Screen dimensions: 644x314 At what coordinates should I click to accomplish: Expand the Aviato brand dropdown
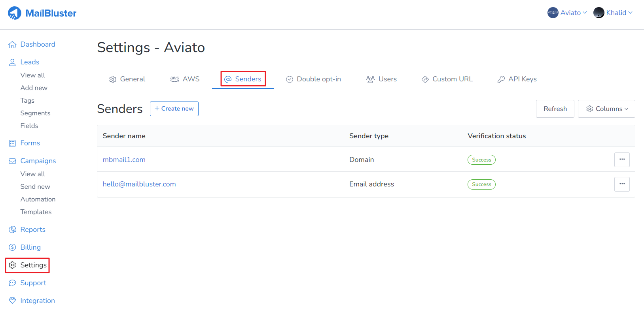tap(567, 13)
